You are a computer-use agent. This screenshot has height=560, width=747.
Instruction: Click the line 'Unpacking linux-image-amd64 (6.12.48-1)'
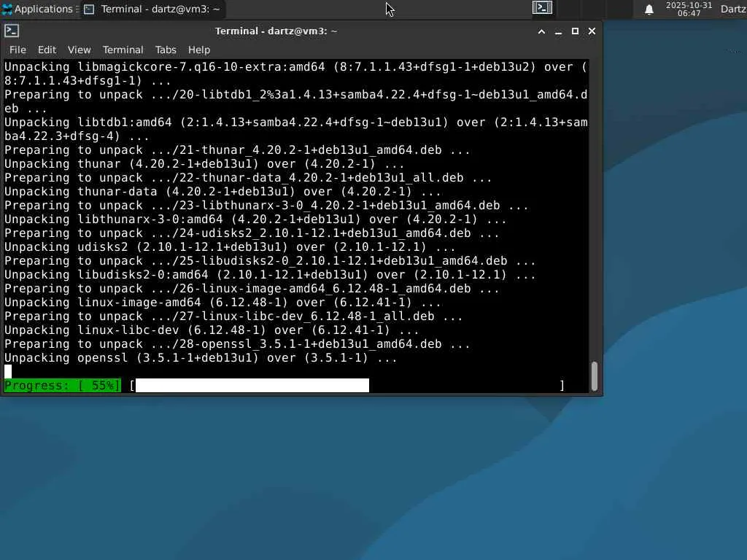222,303
